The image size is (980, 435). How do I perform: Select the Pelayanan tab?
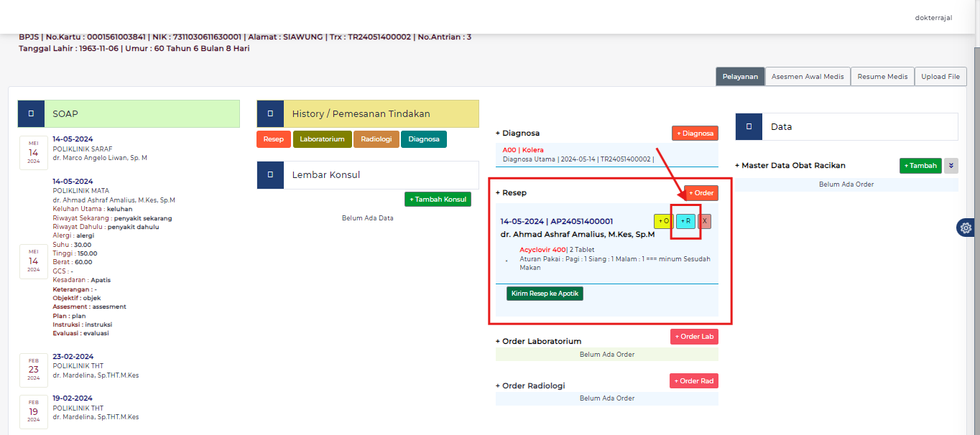coord(740,77)
